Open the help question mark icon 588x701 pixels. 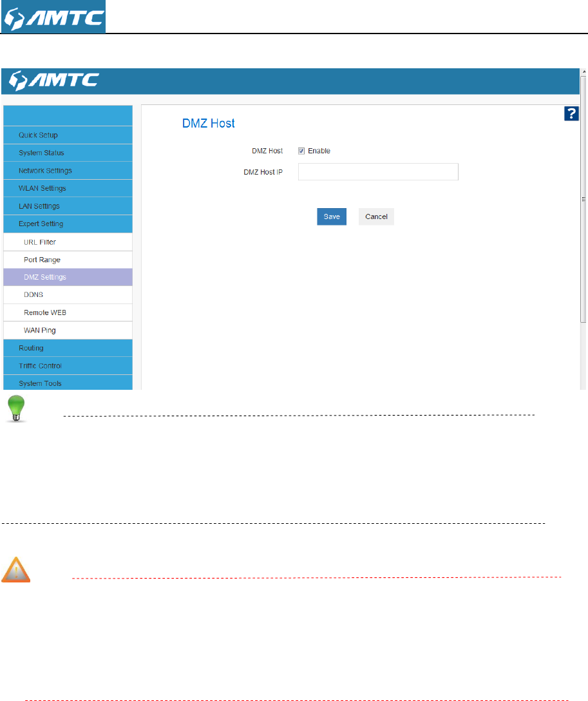tap(571, 113)
